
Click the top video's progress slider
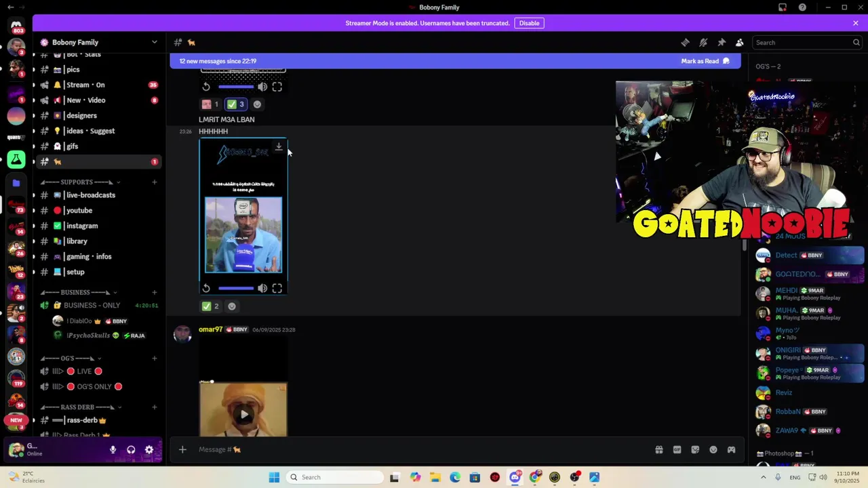(236, 87)
